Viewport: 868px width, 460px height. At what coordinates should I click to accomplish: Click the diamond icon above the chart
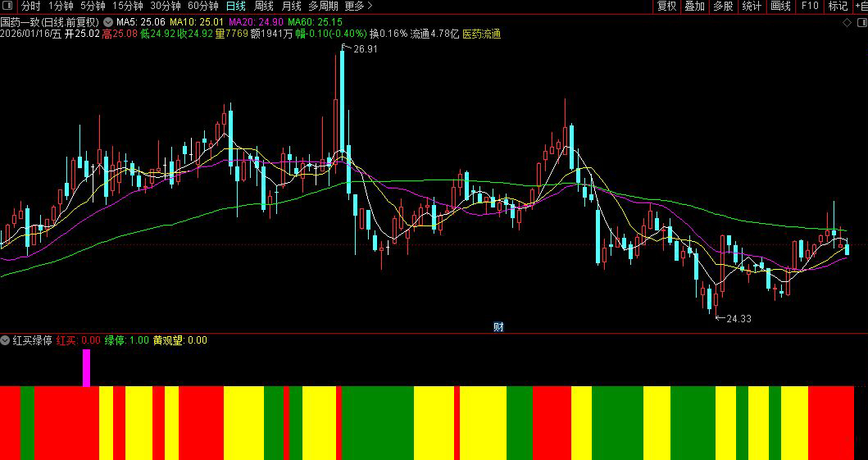point(847,22)
